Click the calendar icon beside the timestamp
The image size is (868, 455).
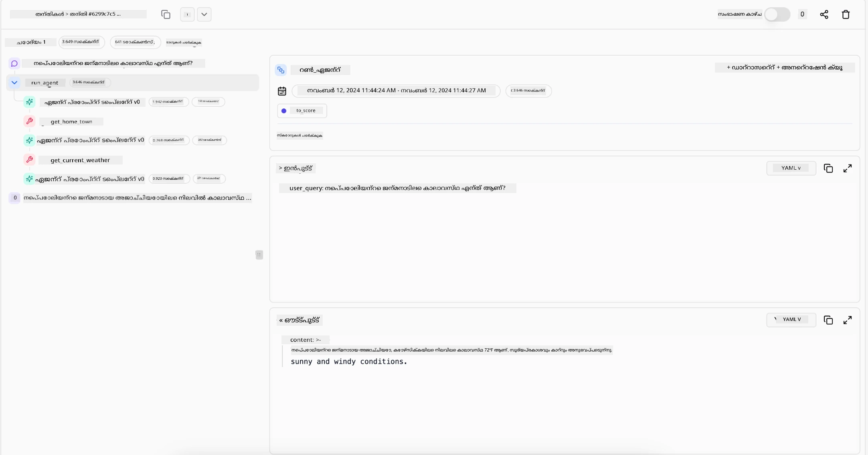[282, 91]
